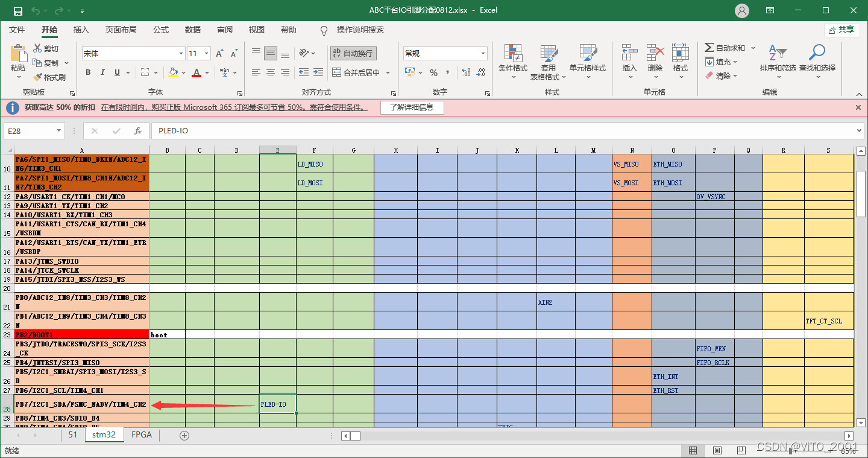Apply the red font color swatch
The height and width of the screenshot is (458, 868).
click(x=197, y=72)
